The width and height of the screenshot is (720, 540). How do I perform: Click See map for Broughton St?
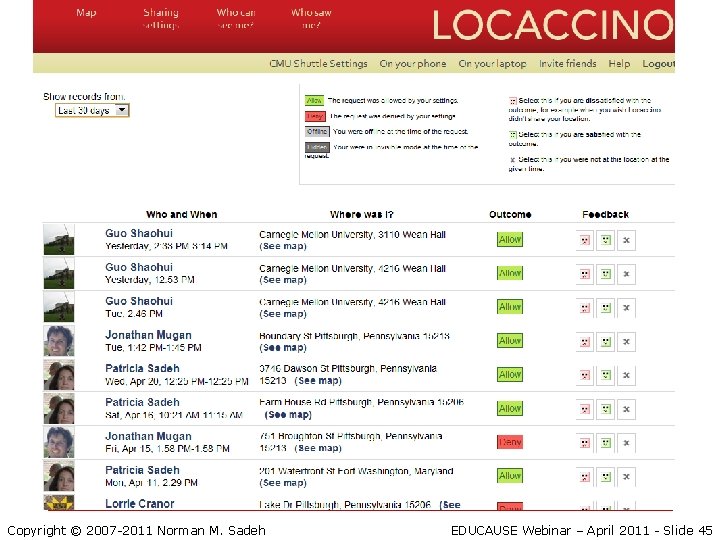click(x=318, y=448)
